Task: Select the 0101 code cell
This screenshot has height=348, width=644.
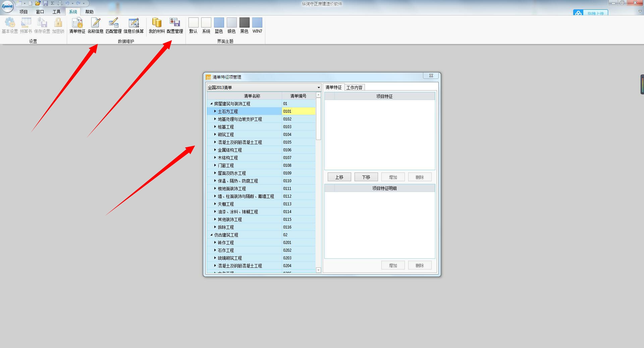Action: pos(299,111)
